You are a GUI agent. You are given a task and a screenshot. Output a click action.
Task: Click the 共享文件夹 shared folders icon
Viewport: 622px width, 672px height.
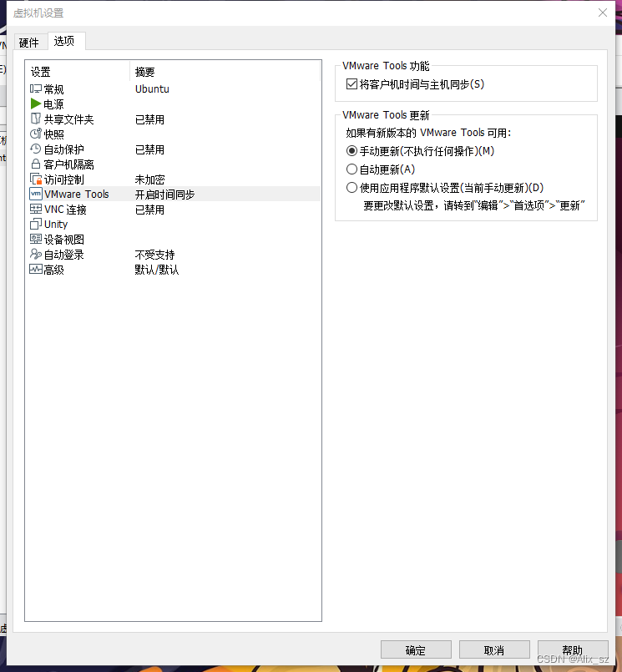pyautogui.click(x=36, y=119)
